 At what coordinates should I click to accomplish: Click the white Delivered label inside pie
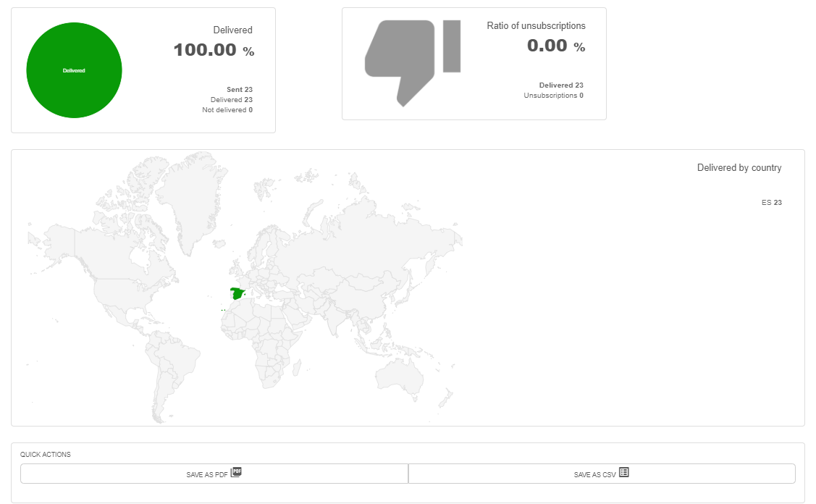(74, 70)
